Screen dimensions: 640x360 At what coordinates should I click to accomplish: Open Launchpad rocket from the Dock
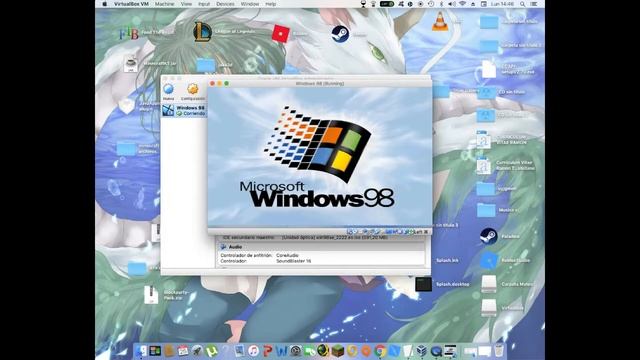[198, 351]
